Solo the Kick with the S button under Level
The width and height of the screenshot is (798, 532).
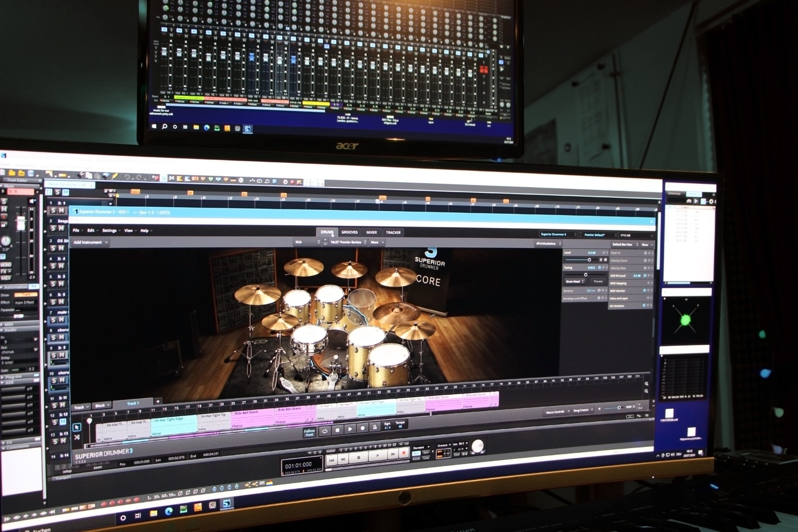pyautogui.click(x=600, y=260)
